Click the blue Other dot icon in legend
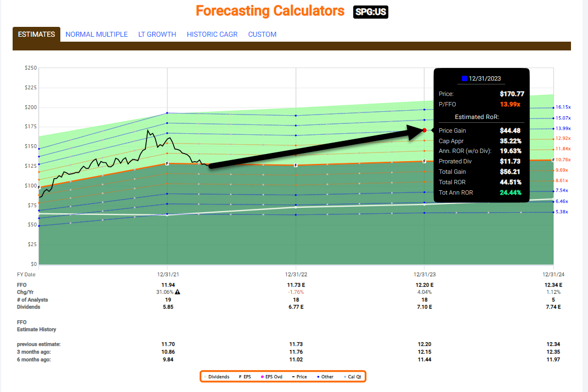 point(318,377)
